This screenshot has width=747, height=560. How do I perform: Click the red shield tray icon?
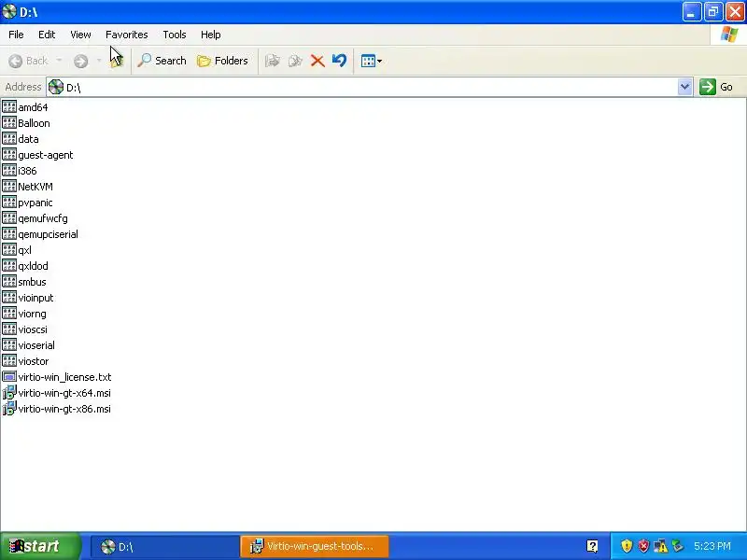pos(643,546)
